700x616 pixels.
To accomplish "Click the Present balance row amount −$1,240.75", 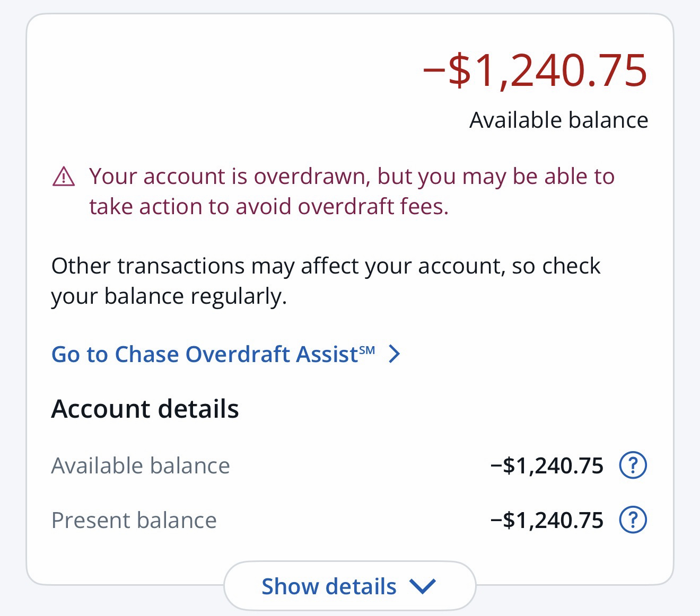I will point(547,520).
